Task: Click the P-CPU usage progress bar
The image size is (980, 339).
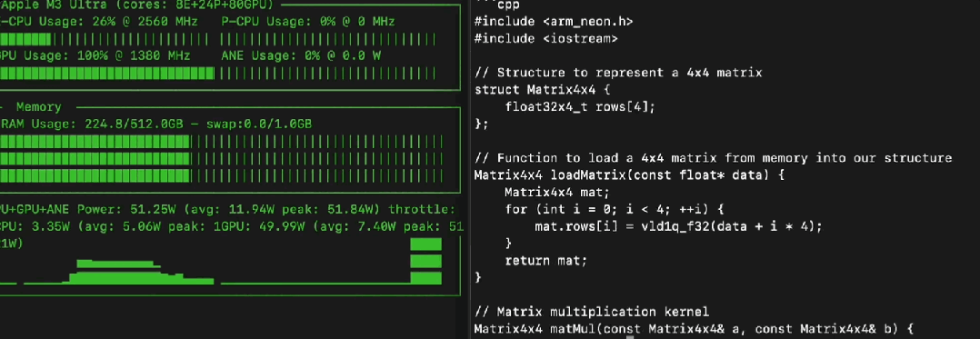Action: [x=328, y=40]
